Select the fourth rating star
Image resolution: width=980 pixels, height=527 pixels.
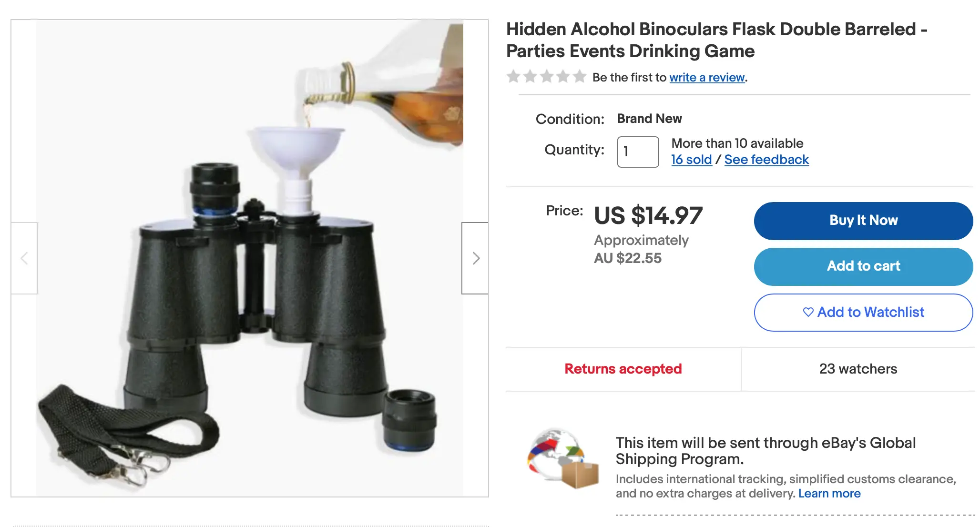[563, 77]
